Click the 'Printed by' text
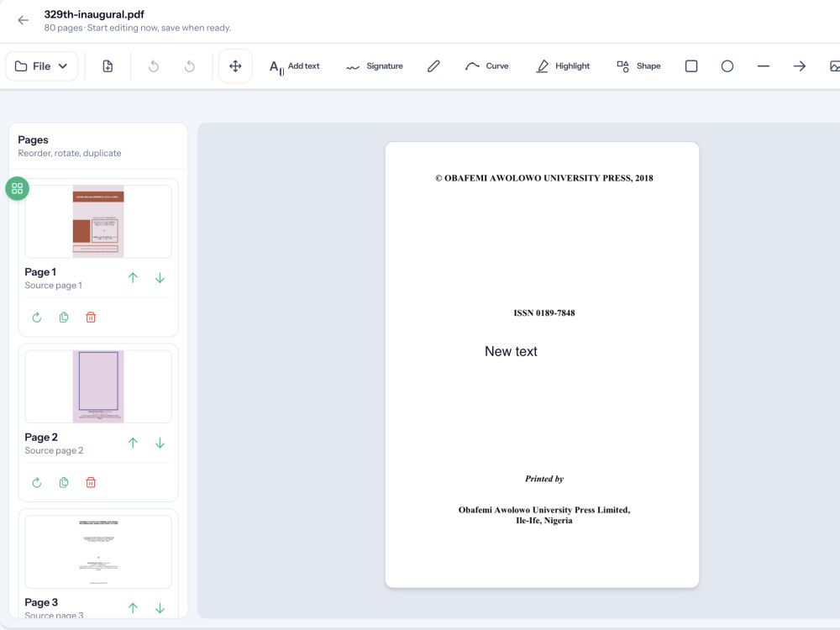Viewport: 840px width, 630px height. click(544, 479)
